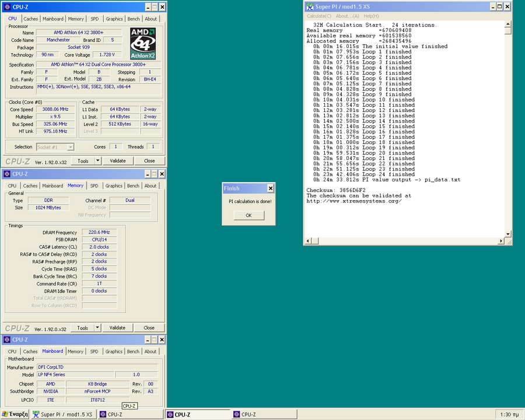Screen dimensions: 525x420
Task: Click the FSB:DRAM value 'CPU/14'
Action: 99,240
